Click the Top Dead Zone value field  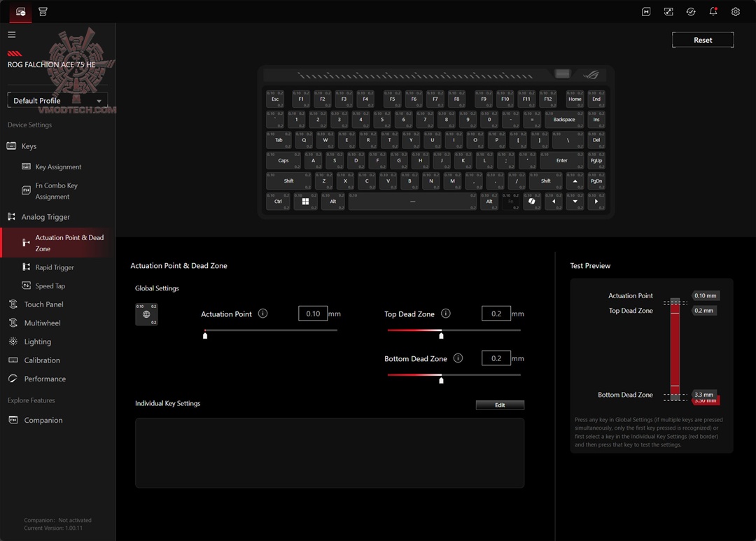coord(496,314)
